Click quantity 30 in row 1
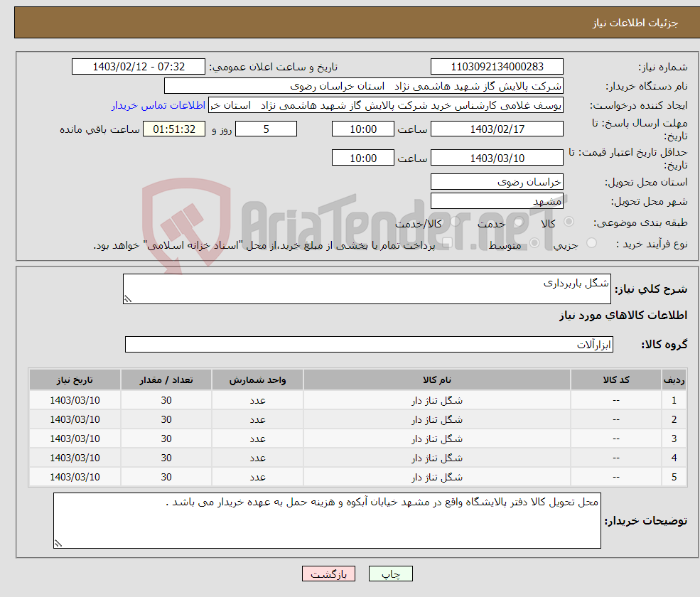Viewport: 700px width, 597px height. point(166,401)
